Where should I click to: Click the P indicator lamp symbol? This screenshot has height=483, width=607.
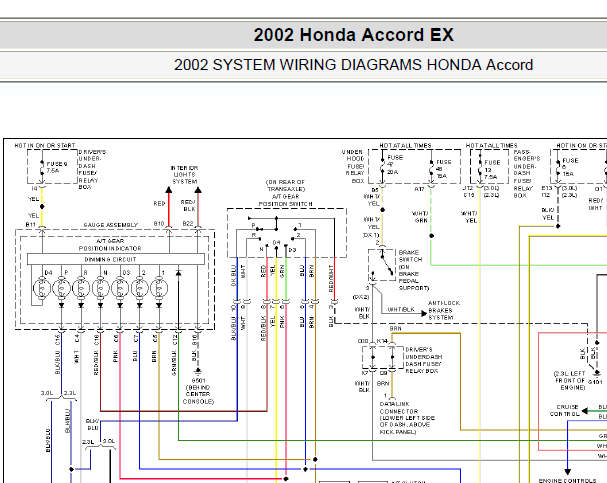point(61,288)
